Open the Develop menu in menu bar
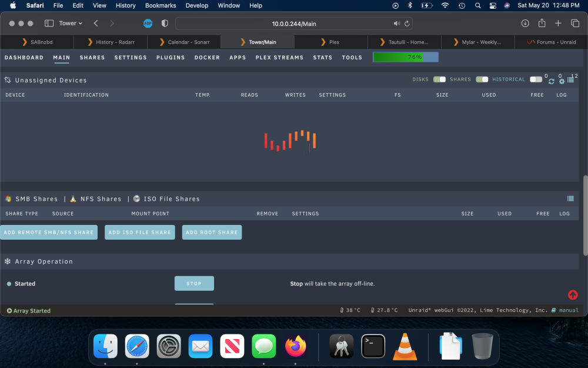588x368 pixels. click(x=197, y=6)
